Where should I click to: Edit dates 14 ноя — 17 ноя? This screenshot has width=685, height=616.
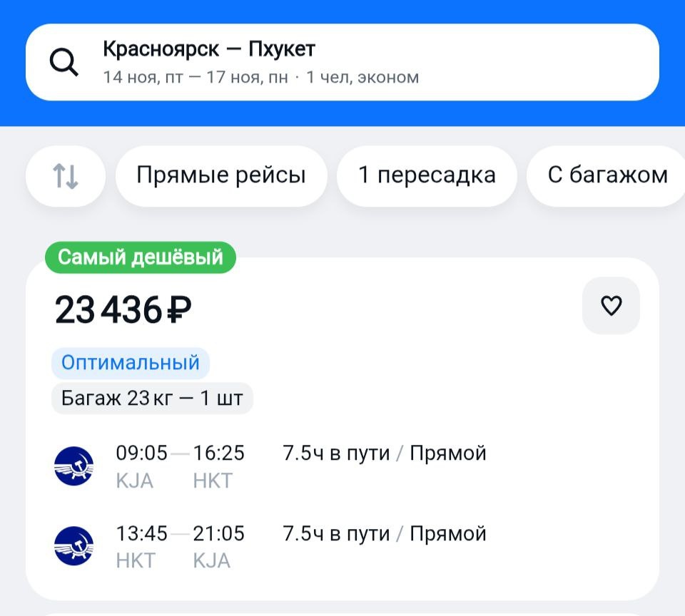(x=195, y=77)
